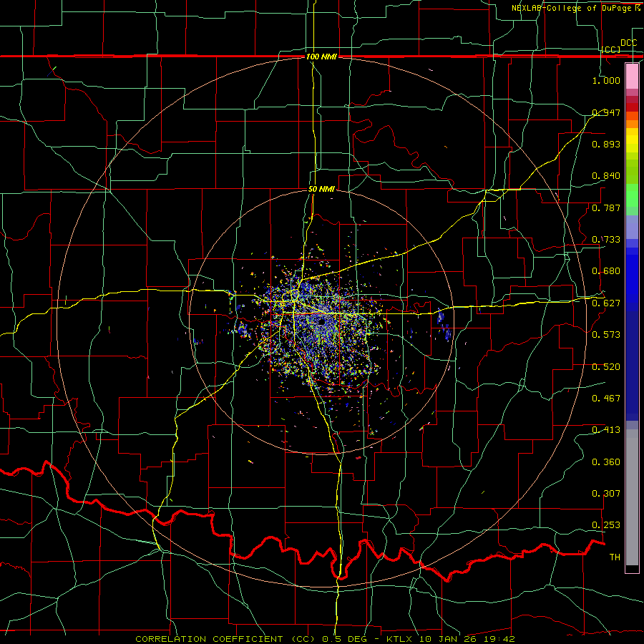Viewport: 644px width, 644px height.
Task: Click the 0.840 scale value
Action: pyautogui.click(x=606, y=176)
